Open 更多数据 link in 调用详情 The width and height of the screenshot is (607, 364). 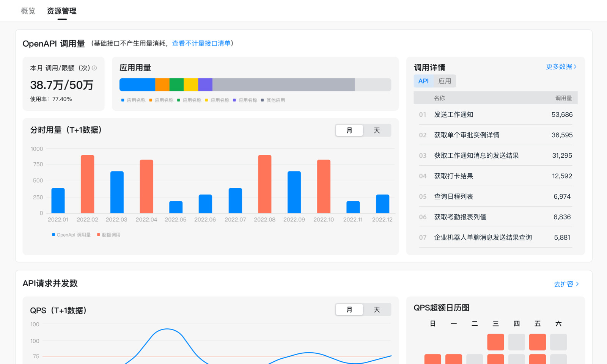(558, 67)
